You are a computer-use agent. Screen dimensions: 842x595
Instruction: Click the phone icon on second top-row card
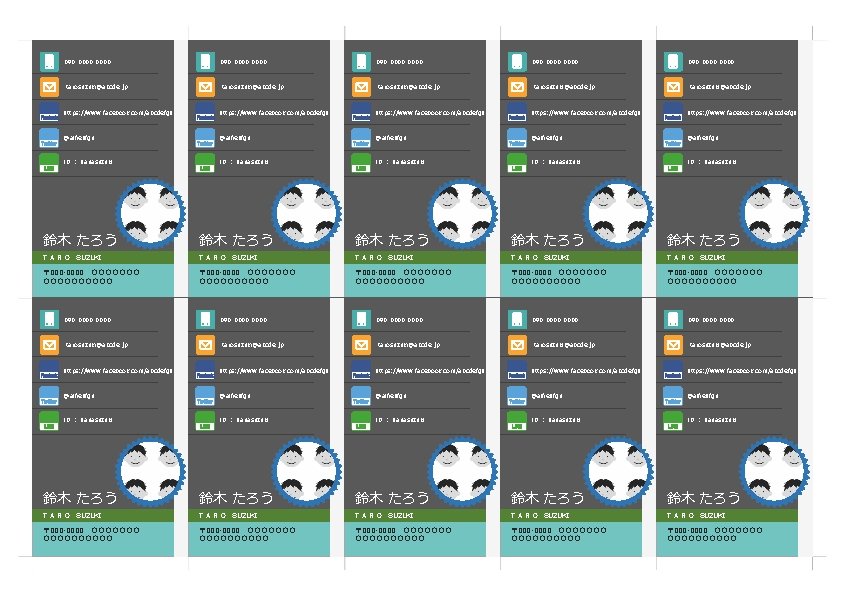205,62
